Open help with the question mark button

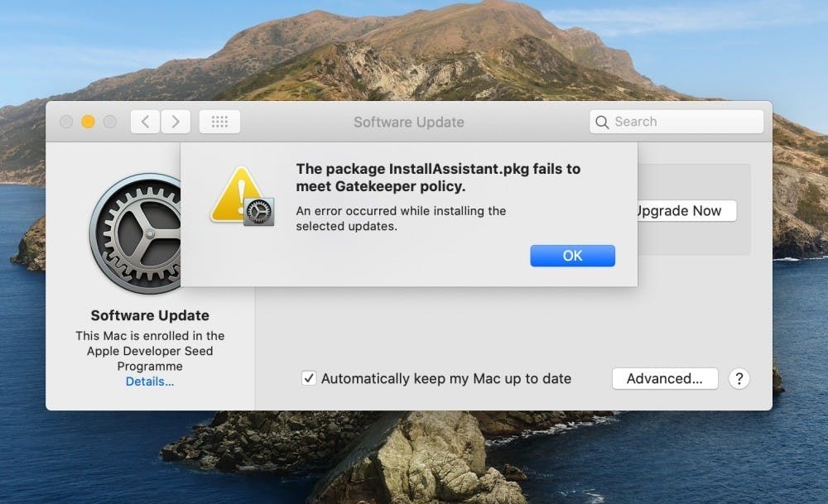pos(739,378)
